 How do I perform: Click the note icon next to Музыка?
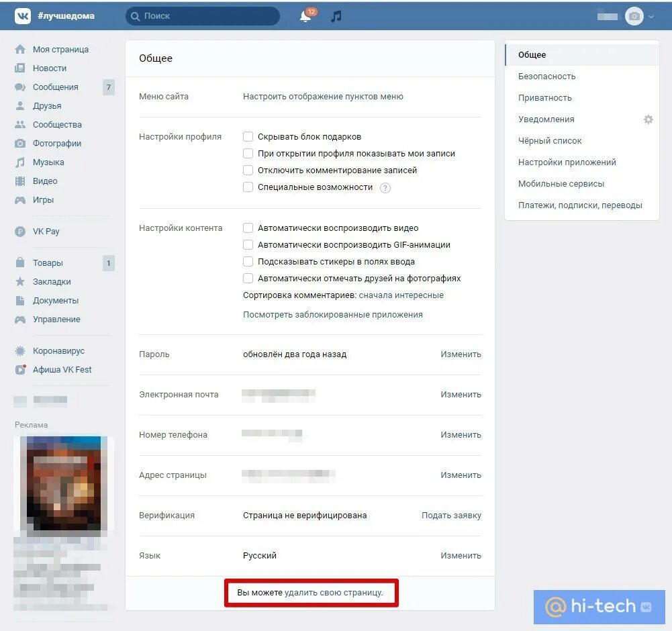(20, 162)
